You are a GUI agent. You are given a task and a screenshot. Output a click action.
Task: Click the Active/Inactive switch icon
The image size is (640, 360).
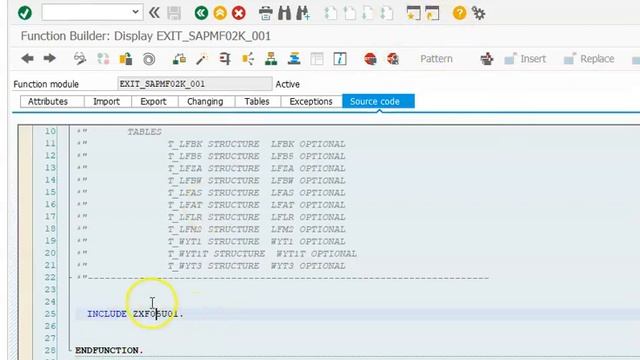(x=103, y=59)
